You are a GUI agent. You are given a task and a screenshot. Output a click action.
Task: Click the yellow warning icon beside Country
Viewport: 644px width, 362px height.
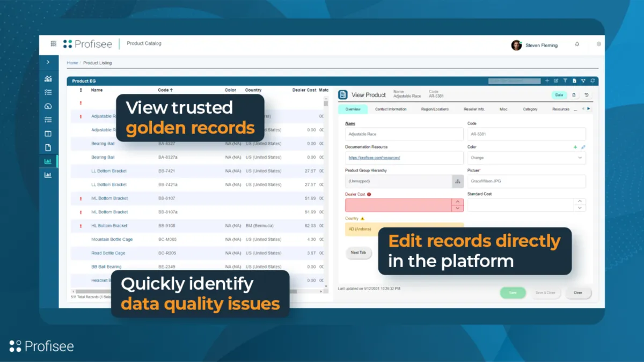362,219
